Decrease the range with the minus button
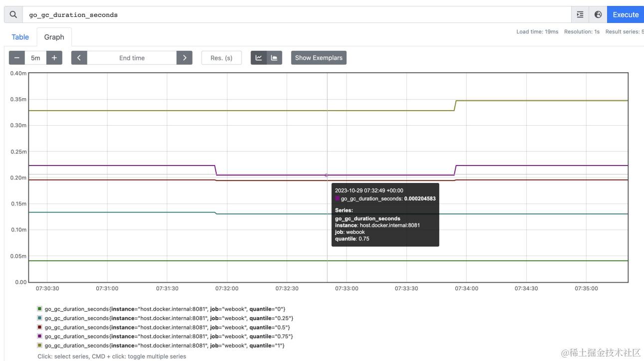The width and height of the screenshot is (644, 361). tap(17, 58)
